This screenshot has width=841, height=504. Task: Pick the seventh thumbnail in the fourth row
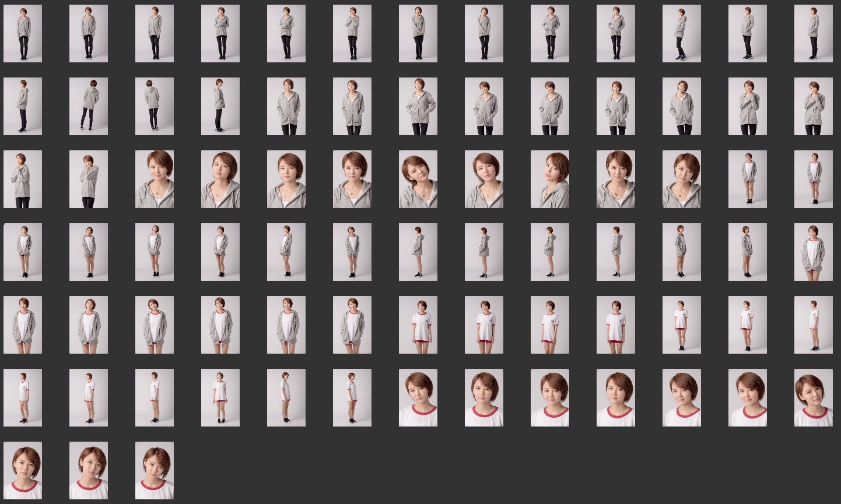pyautogui.click(x=418, y=252)
